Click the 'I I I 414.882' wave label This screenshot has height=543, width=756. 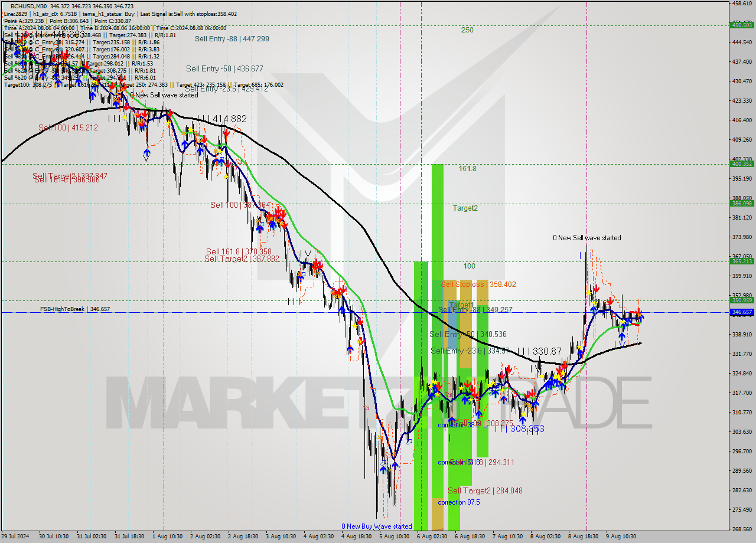(221, 119)
